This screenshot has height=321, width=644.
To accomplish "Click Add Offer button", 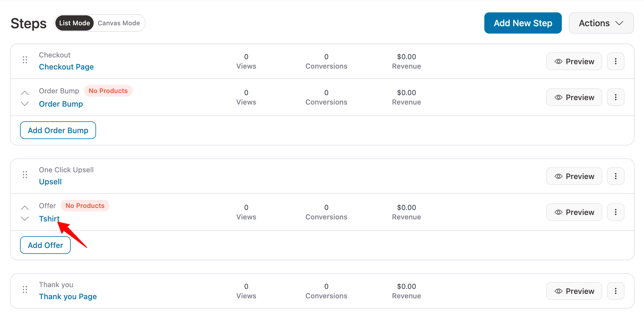I will 45,245.
